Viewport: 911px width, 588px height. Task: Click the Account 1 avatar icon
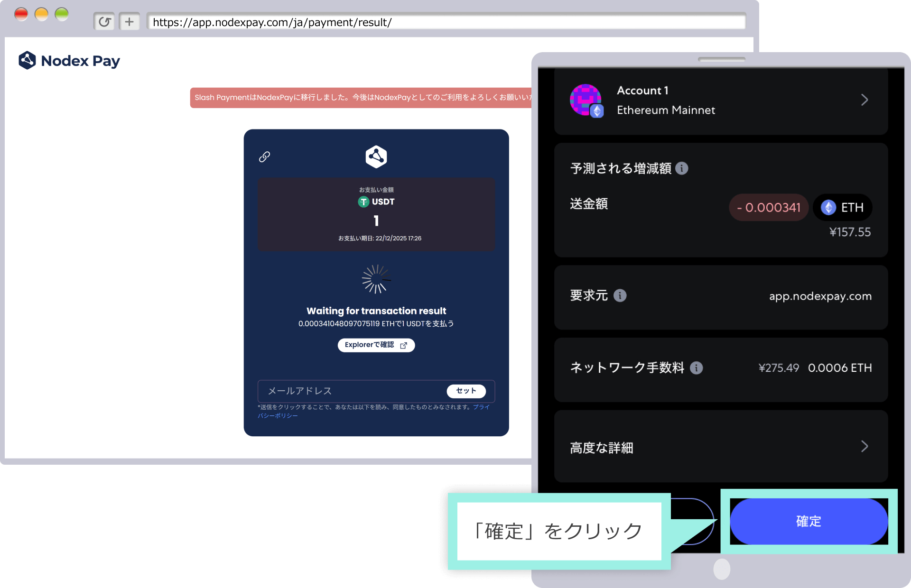point(586,100)
